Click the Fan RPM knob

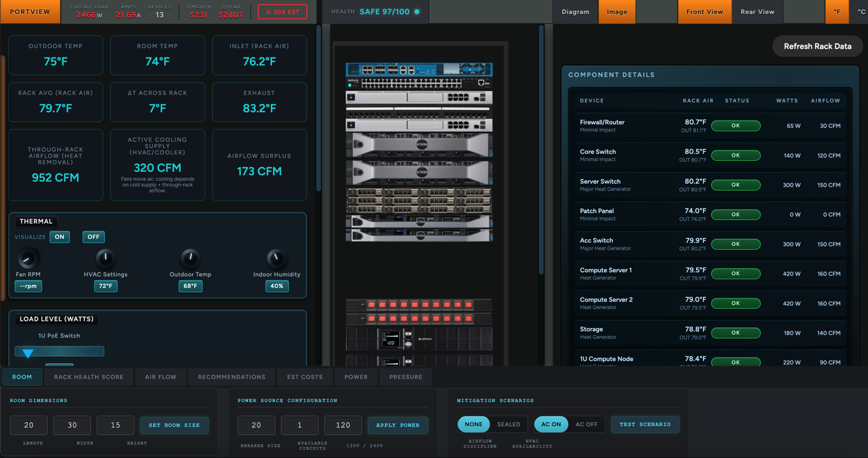click(28, 260)
